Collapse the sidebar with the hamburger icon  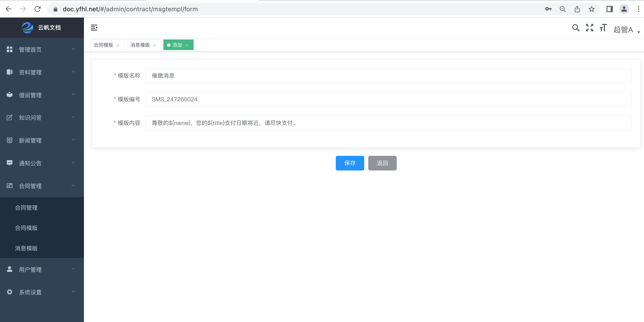click(94, 28)
